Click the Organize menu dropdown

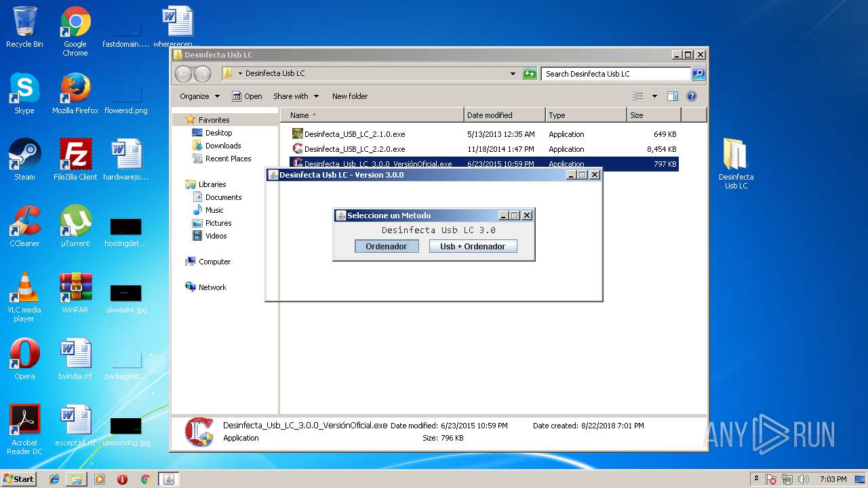(x=199, y=96)
